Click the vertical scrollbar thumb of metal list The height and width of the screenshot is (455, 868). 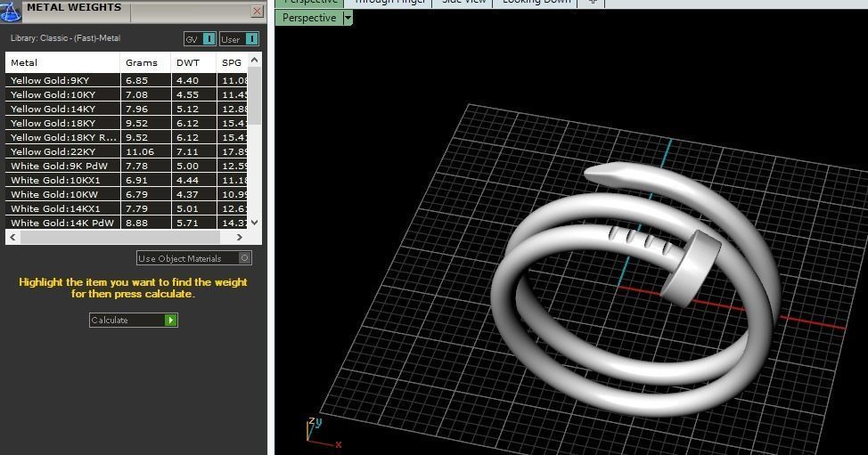coord(255,95)
